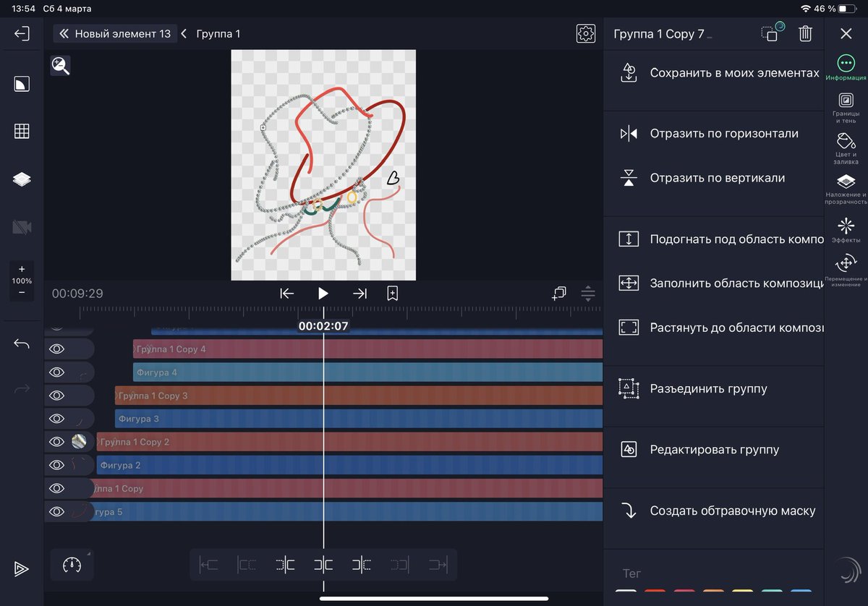
Task: Pick the yellow tag color
Action: coord(743,590)
